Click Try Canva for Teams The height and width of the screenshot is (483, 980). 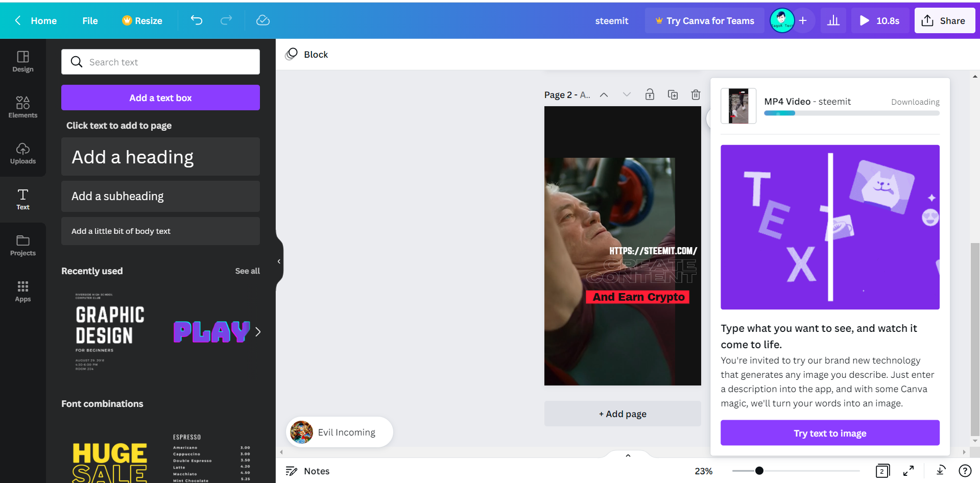tap(705, 21)
